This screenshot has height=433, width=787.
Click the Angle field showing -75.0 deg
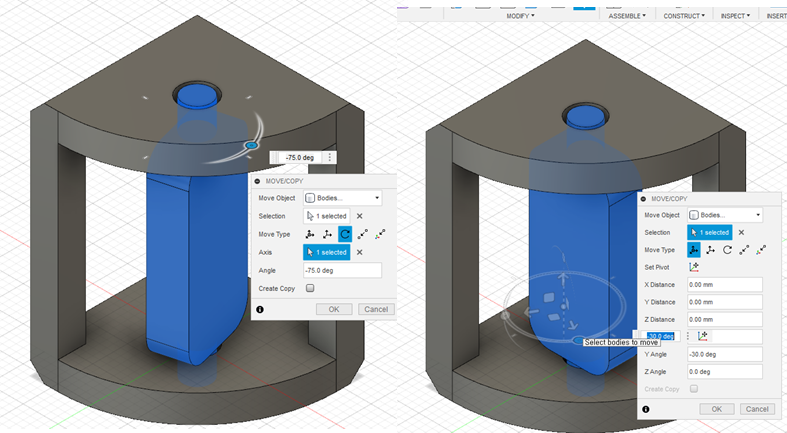coord(342,270)
